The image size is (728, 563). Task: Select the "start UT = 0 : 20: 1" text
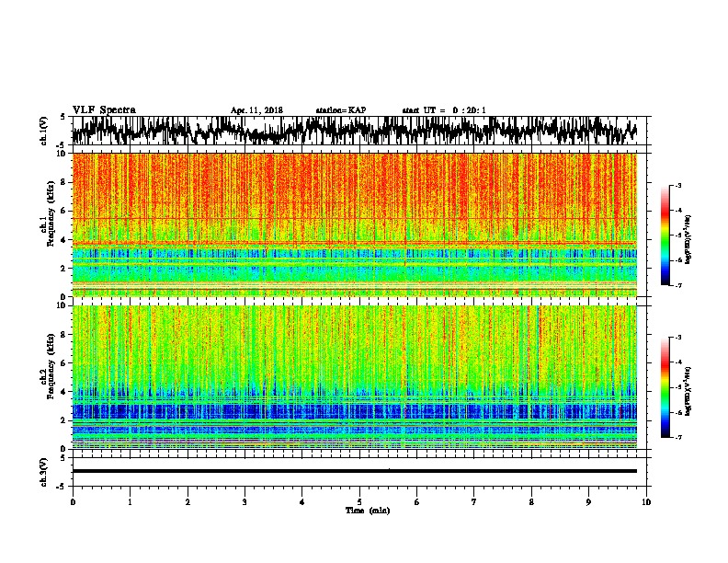coord(444,110)
